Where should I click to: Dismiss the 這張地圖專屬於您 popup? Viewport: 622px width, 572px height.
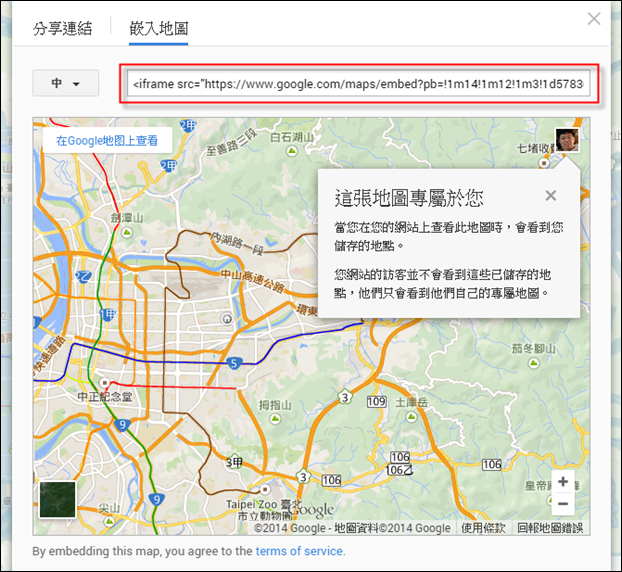coord(551,195)
